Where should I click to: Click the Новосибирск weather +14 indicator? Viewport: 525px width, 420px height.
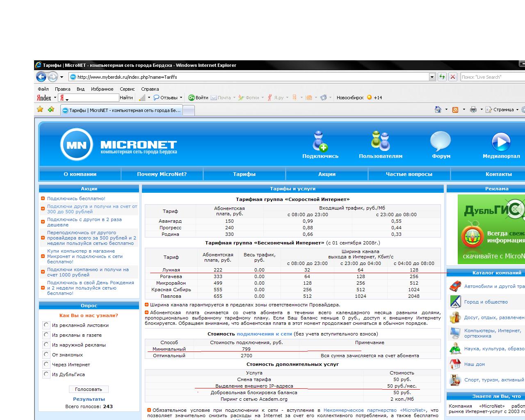pos(359,98)
